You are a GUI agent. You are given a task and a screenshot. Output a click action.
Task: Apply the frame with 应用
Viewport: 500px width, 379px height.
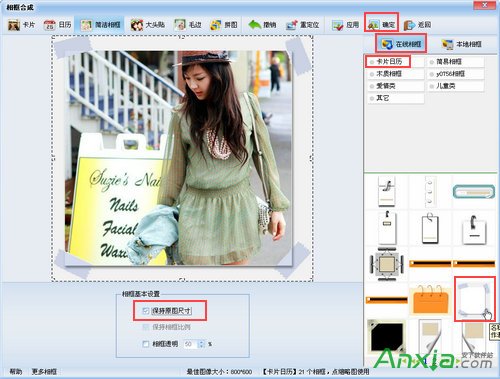point(345,25)
